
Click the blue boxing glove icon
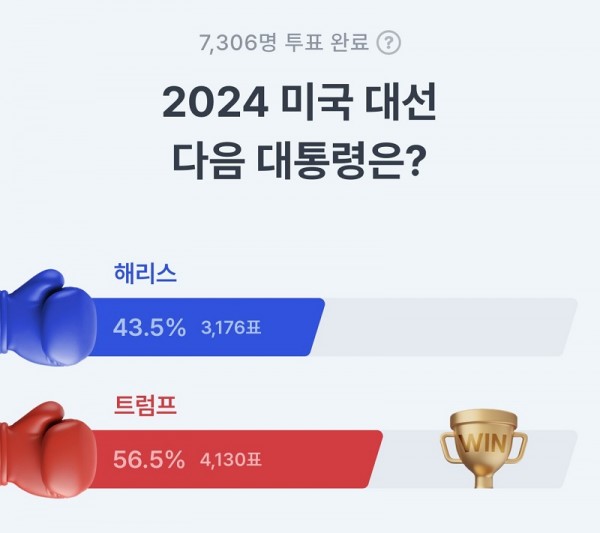(x=45, y=317)
